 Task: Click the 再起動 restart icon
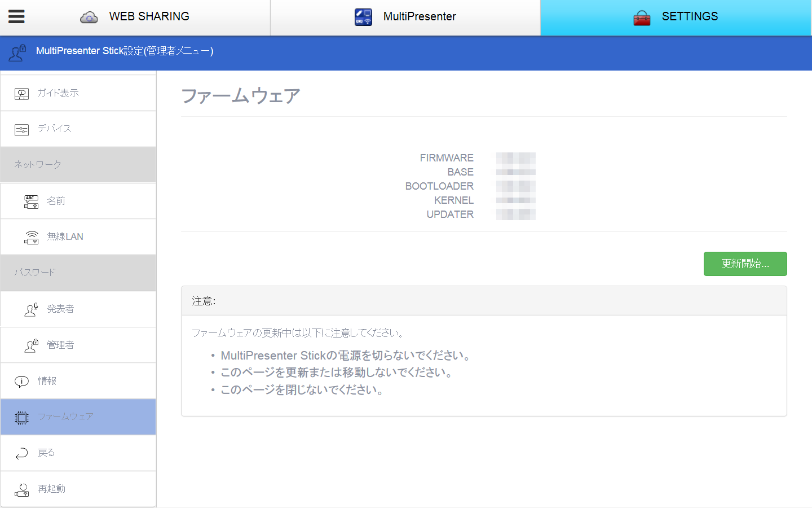(21, 489)
